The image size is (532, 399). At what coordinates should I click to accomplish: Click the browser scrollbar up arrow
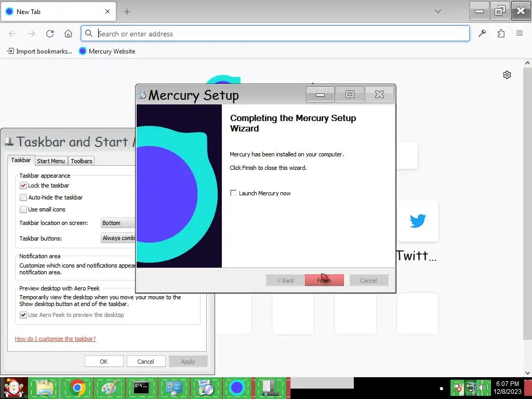coord(528,63)
